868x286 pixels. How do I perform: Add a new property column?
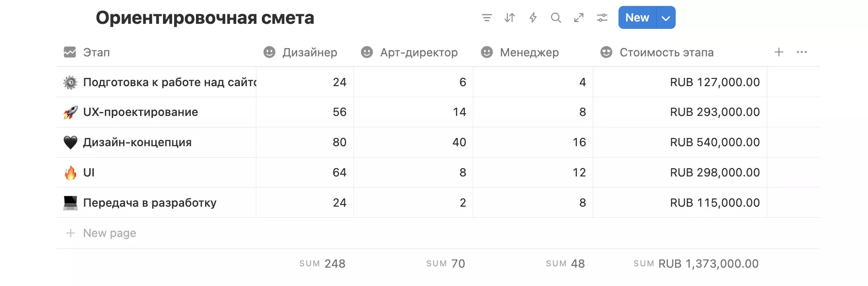pos(779,52)
